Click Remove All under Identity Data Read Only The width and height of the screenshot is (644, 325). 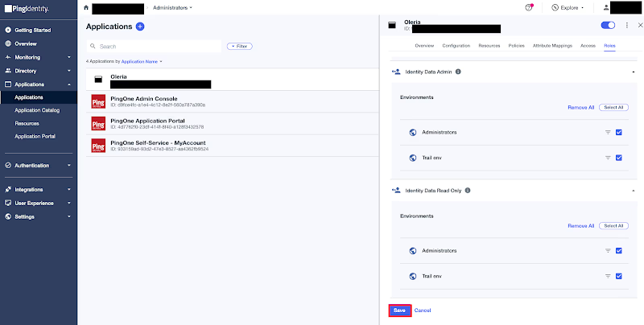pos(580,226)
